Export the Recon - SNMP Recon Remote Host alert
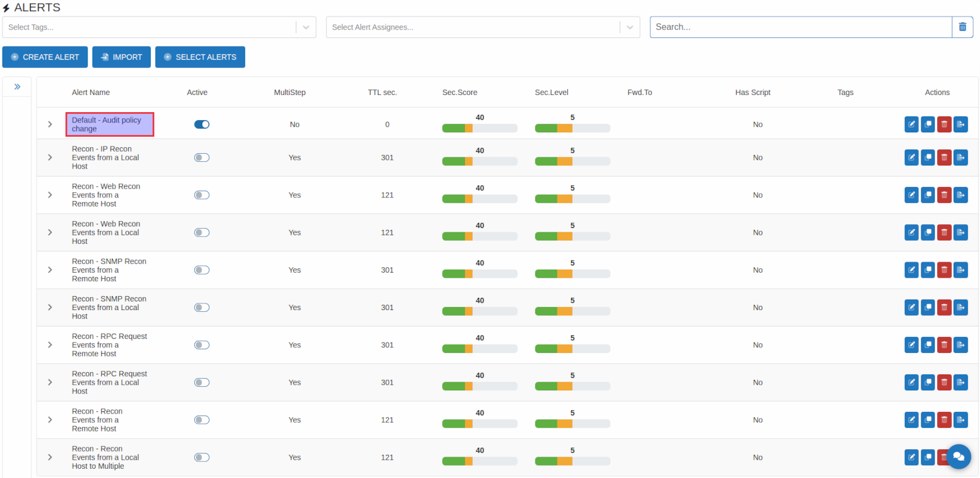 pos(961,270)
